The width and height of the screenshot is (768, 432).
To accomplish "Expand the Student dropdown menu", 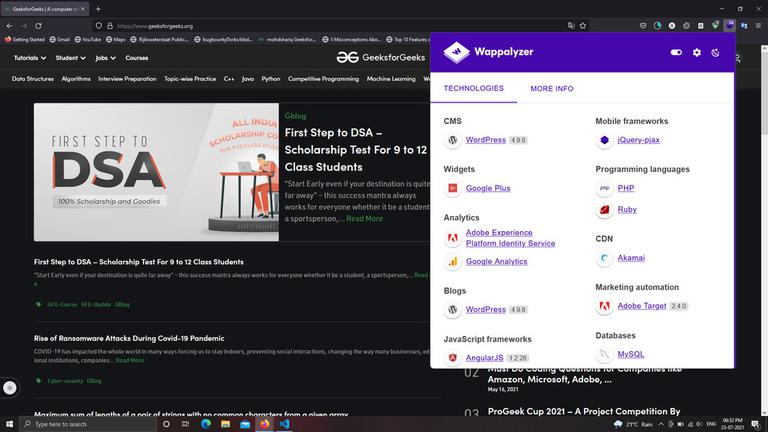I will pos(71,58).
